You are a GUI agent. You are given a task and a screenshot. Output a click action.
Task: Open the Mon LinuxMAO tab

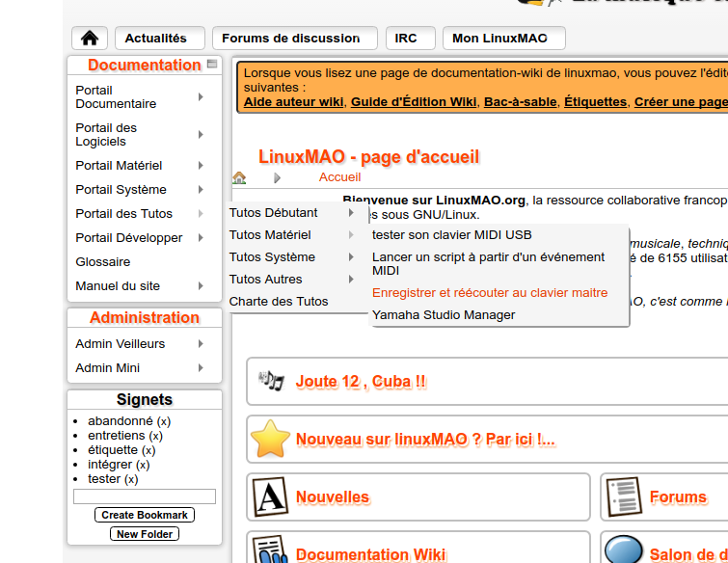pyautogui.click(x=504, y=38)
